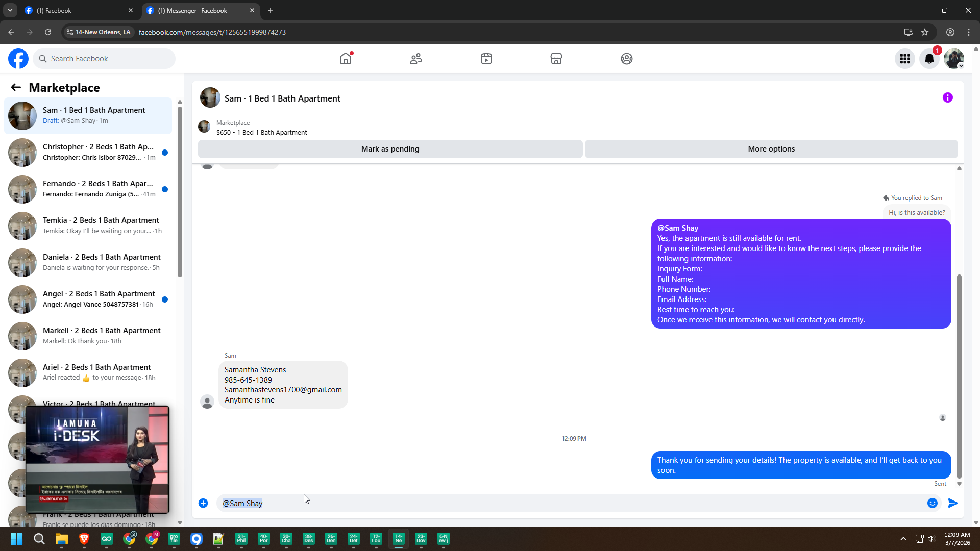Click the More options button
980x551 pixels.
pos(771,149)
